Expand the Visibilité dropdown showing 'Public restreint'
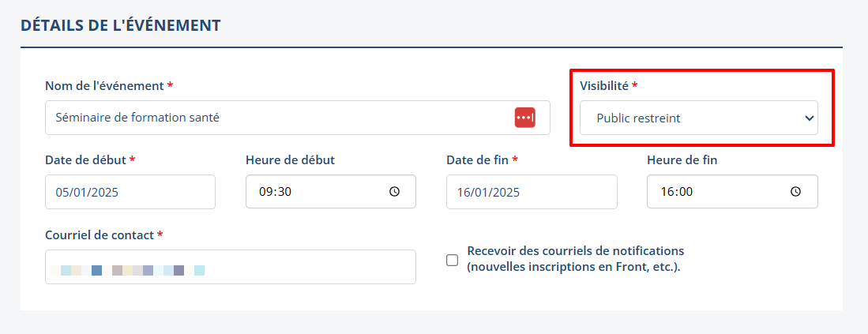This screenshot has height=334, width=868. tap(698, 118)
